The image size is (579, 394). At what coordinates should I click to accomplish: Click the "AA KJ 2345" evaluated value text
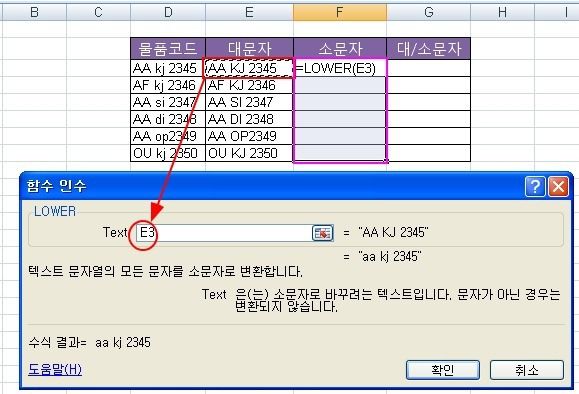[393, 232]
